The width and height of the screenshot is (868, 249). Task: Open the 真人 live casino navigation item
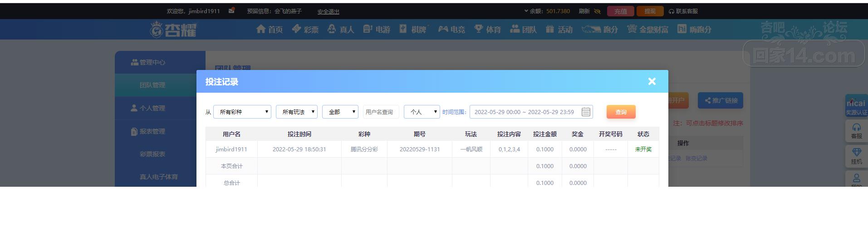pyautogui.click(x=340, y=29)
